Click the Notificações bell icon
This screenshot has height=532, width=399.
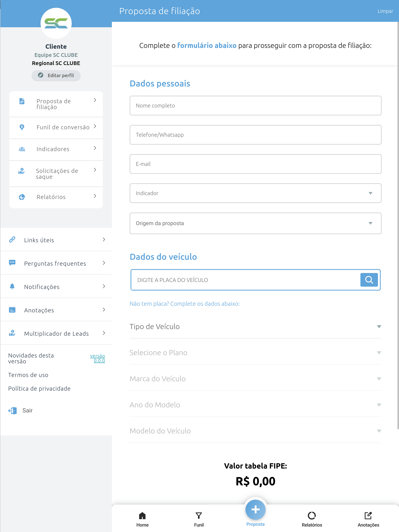tap(12, 286)
